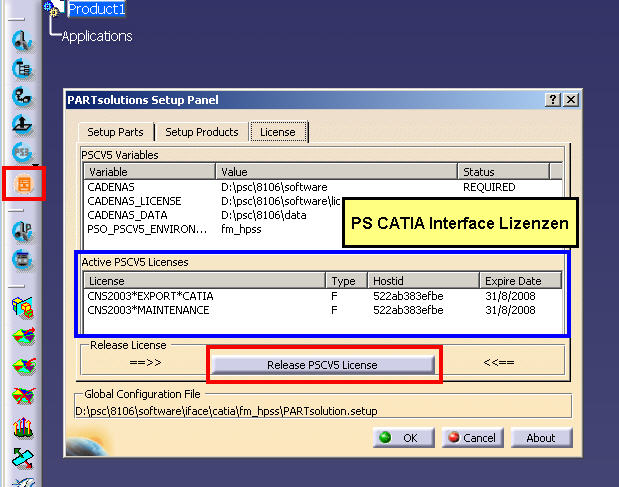This screenshot has width=619, height=487.
Task: Select the License tab
Action: click(x=278, y=132)
